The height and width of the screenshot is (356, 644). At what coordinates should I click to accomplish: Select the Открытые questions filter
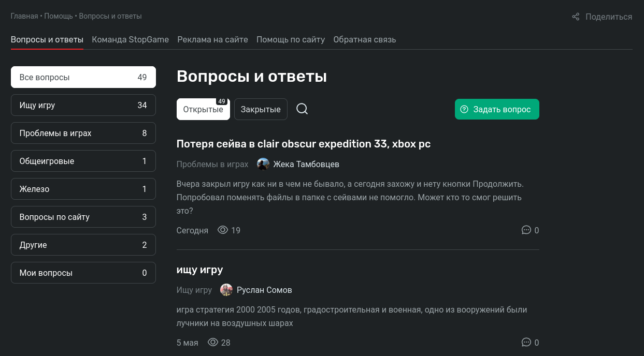[203, 109]
